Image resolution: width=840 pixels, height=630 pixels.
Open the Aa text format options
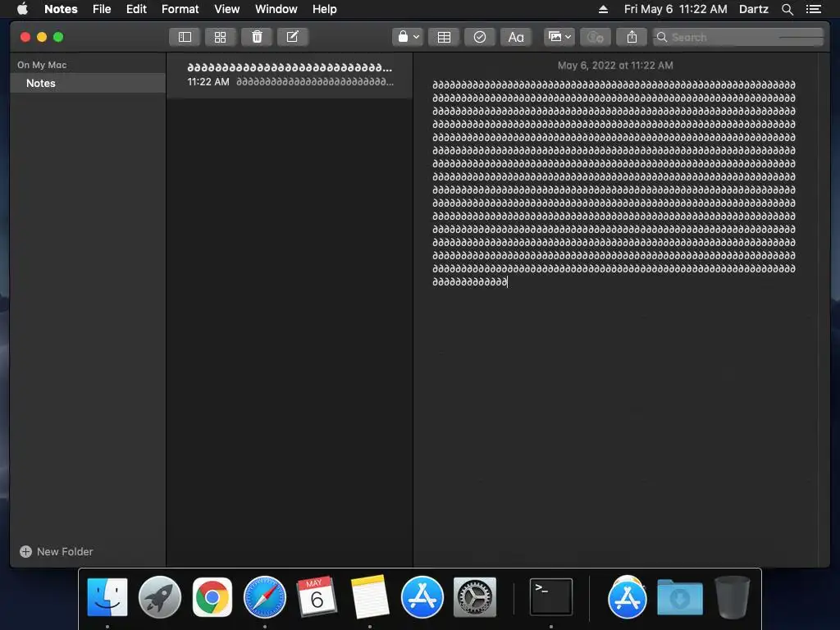tap(516, 37)
